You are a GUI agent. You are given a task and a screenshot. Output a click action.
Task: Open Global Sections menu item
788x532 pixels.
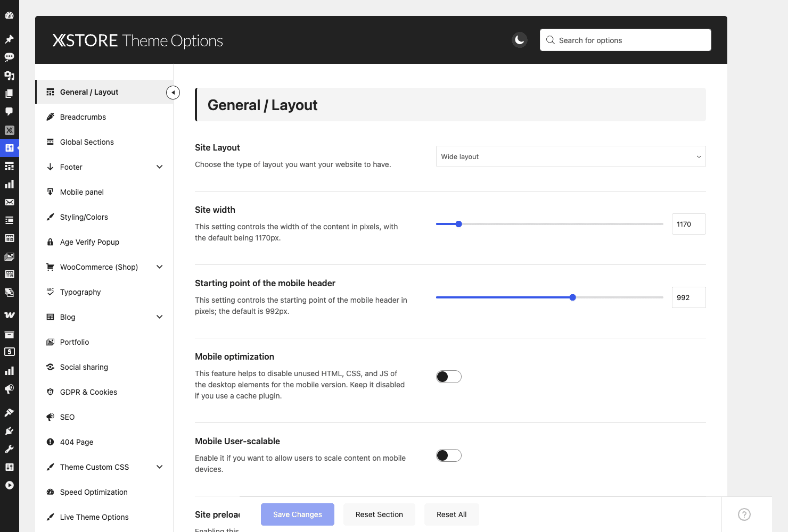click(x=104, y=142)
